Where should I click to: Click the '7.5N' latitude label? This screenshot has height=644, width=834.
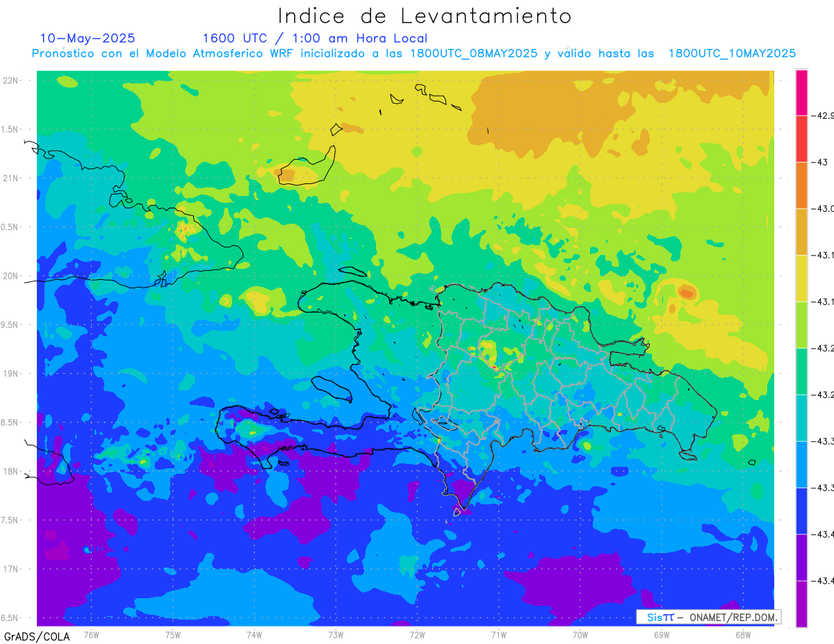pyautogui.click(x=10, y=520)
